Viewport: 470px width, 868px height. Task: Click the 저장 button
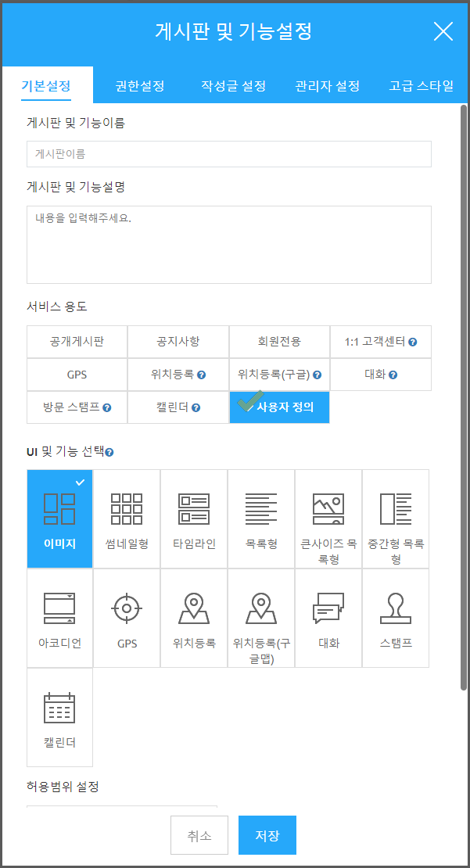[x=267, y=836]
